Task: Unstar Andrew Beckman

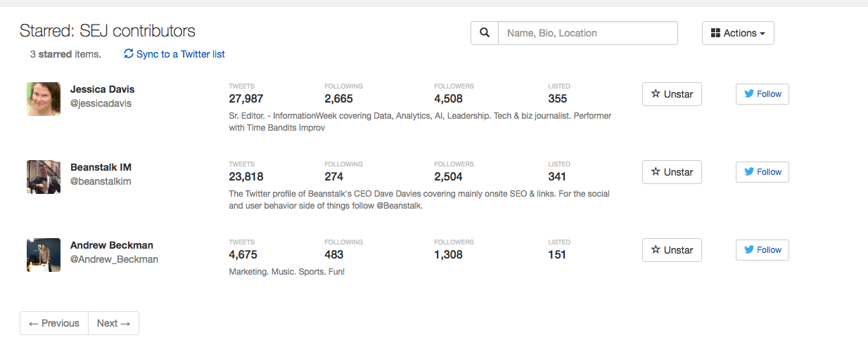Action: coord(672,250)
